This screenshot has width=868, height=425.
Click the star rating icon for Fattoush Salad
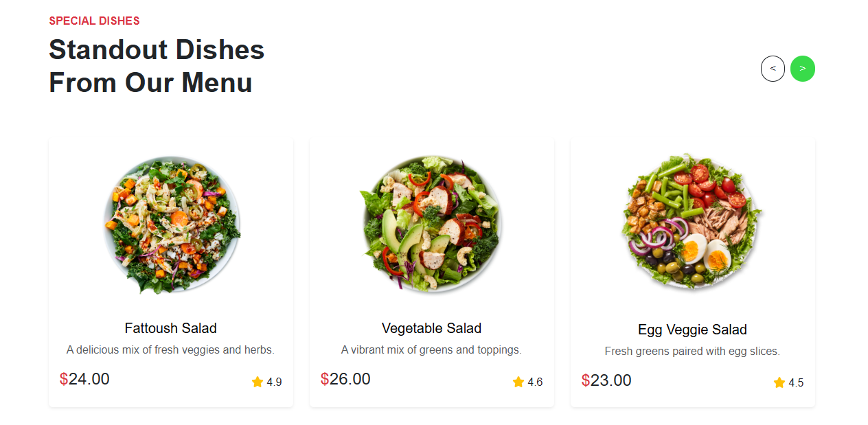pos(257,382)
